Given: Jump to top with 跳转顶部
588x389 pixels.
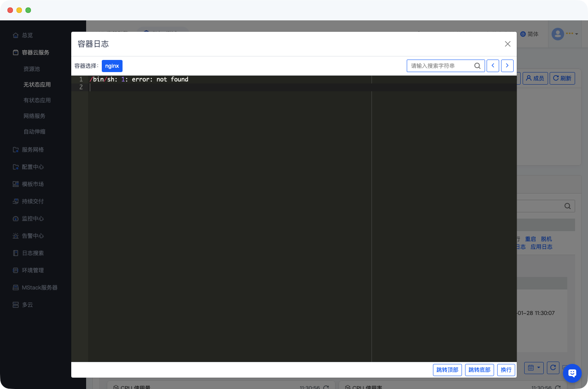Looking at the screenshot, I should [x=447, y=370].
